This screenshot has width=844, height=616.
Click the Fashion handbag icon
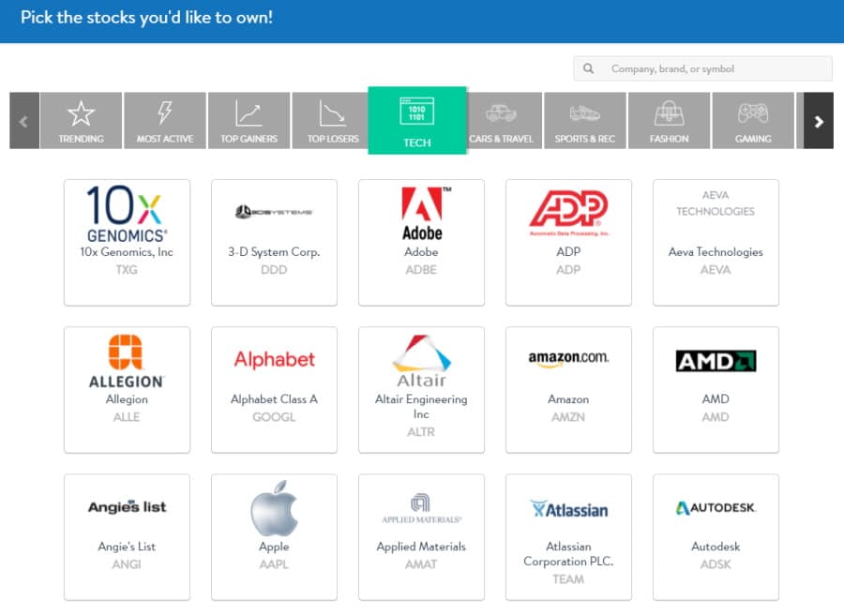(669, 113)
